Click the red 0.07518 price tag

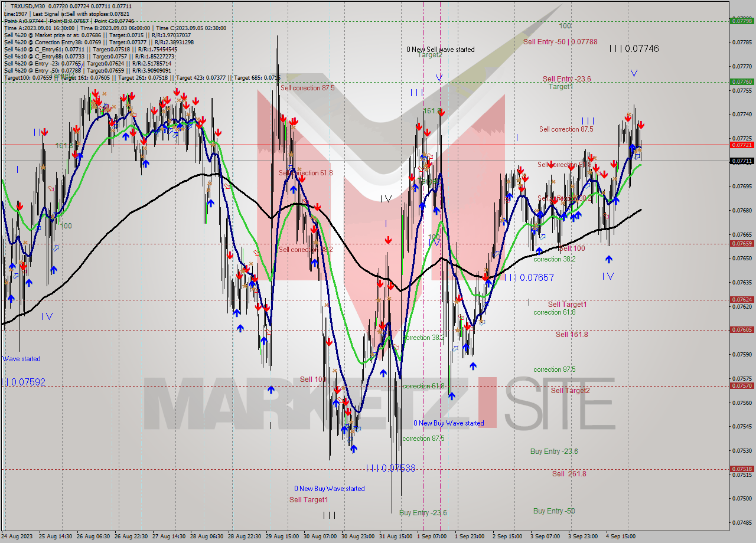coord(742,469)
